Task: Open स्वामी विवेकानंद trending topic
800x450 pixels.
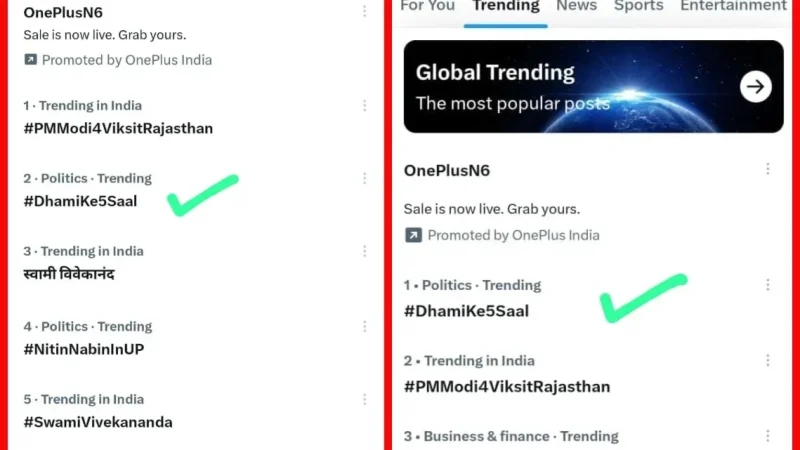Action: tap(69, 274)
